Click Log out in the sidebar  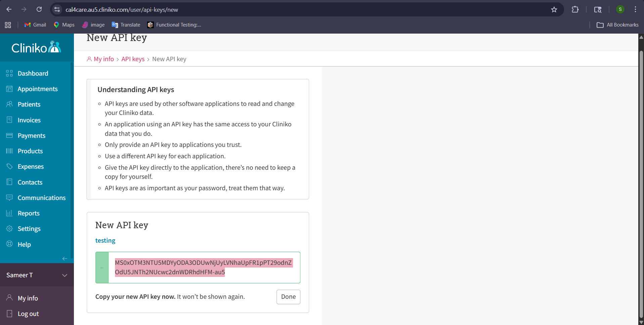click(28, 314)
